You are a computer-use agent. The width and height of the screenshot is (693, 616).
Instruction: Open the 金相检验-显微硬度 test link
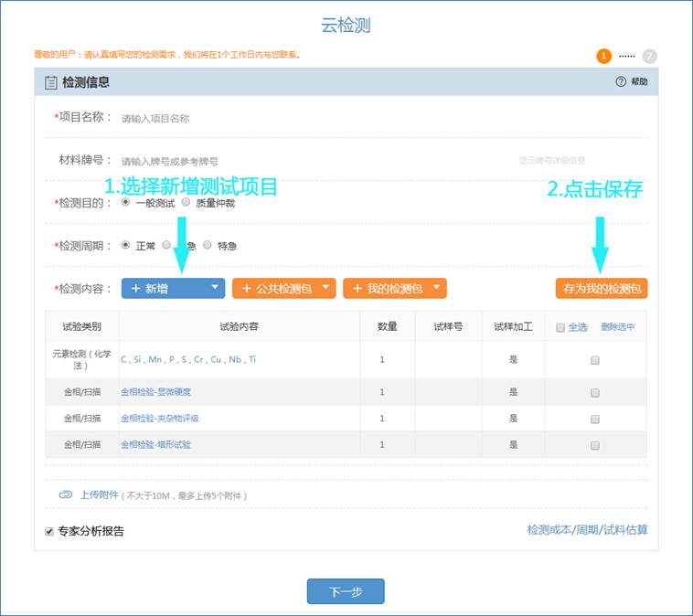coord(155,392)
